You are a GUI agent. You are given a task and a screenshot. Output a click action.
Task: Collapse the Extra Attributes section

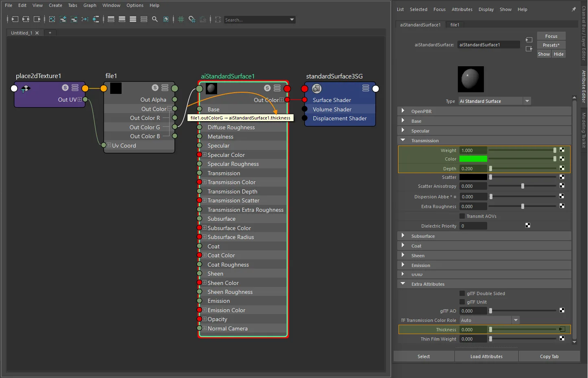click(x=403, y=284)
